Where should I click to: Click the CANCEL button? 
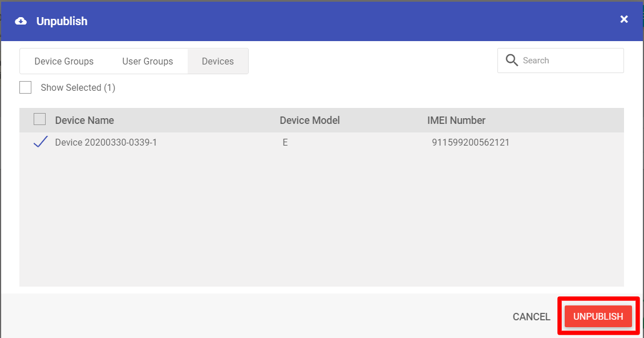click(532, 317)
